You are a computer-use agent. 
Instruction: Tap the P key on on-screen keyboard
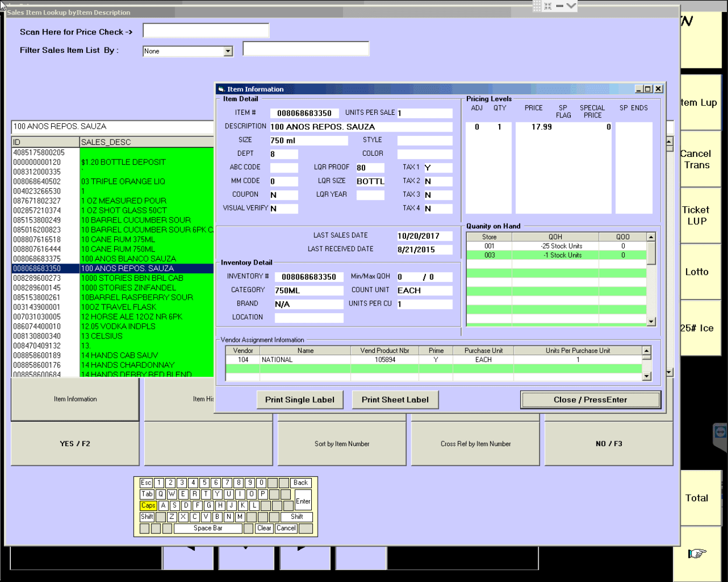click(x=262, y=494)
